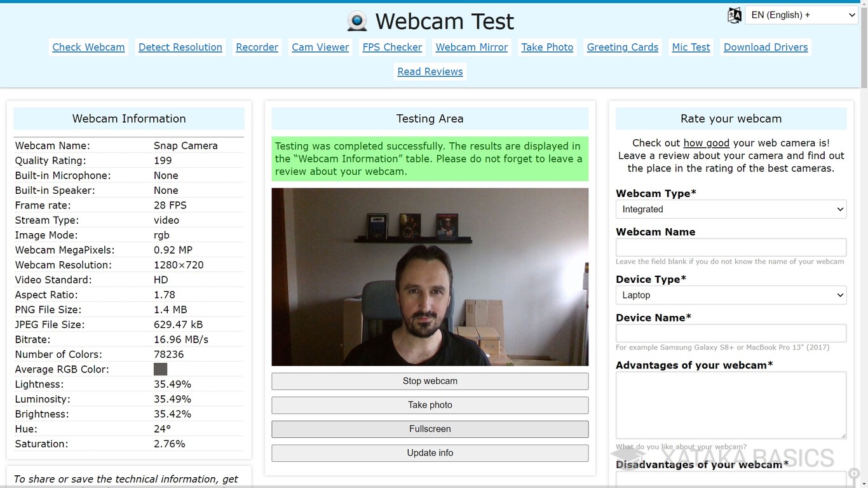Open the Webcam Type dropdown showing Integrated
Viewport: 868px width, 488px height.
(x=731, y=209)
